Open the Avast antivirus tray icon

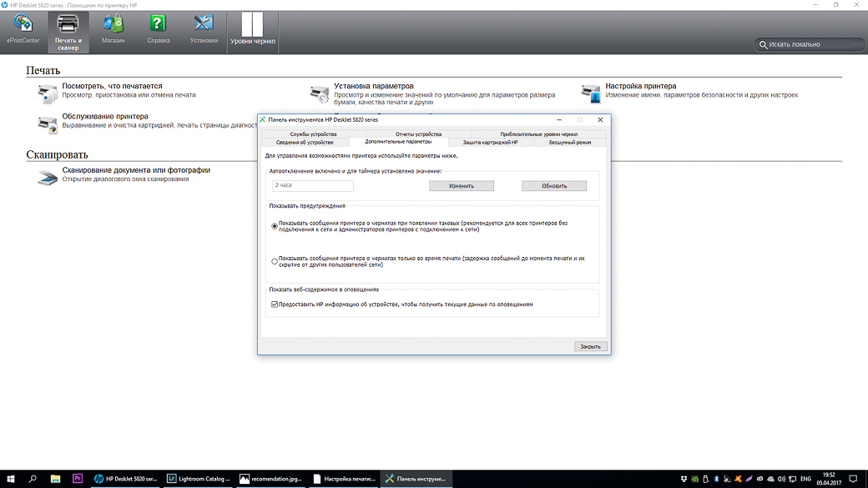click(738, 479)
